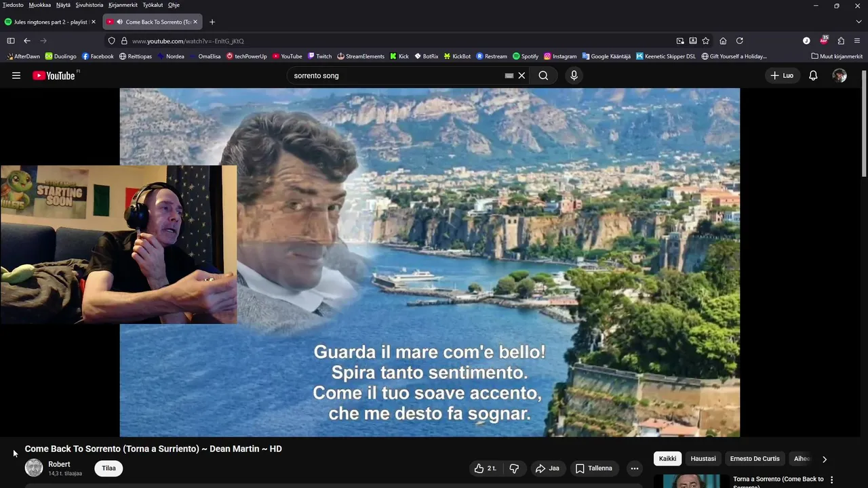This screenshot has height=488, width=868.
Task: Close the Come Back To Sorrento tab
Action: 195,22
